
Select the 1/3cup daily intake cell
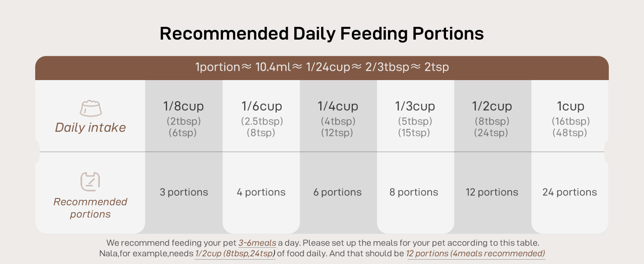[415, 118]
